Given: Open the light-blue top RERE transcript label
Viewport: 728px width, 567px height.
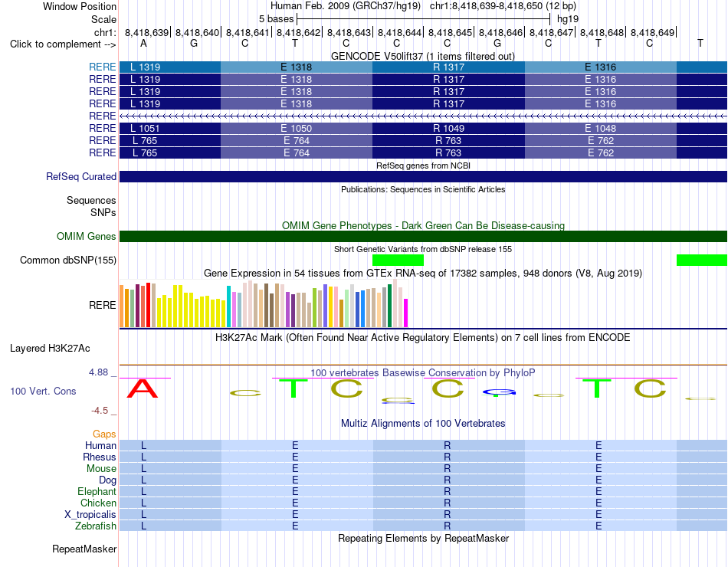Looking at the screenshot, I should coord(102,67).
